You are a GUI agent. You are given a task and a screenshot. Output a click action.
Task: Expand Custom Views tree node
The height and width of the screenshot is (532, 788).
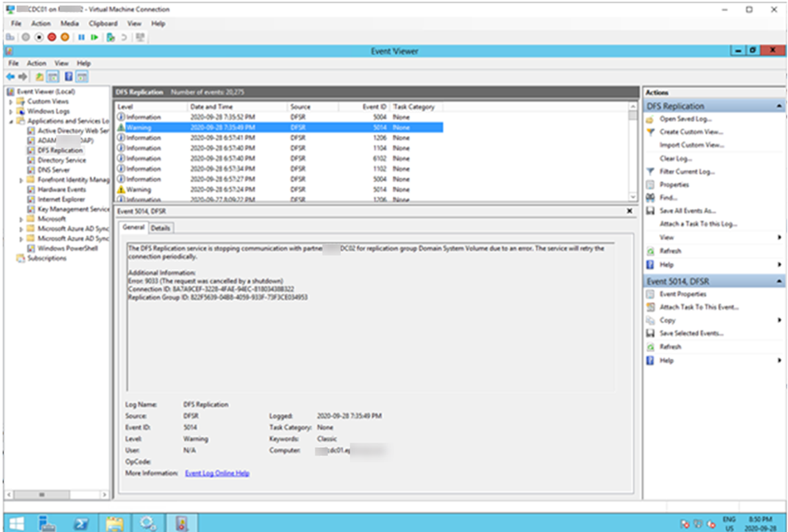(x=10, y=101)
